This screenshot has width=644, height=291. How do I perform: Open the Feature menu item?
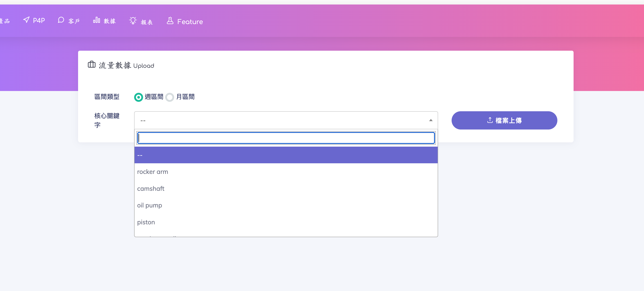(190, 22)
